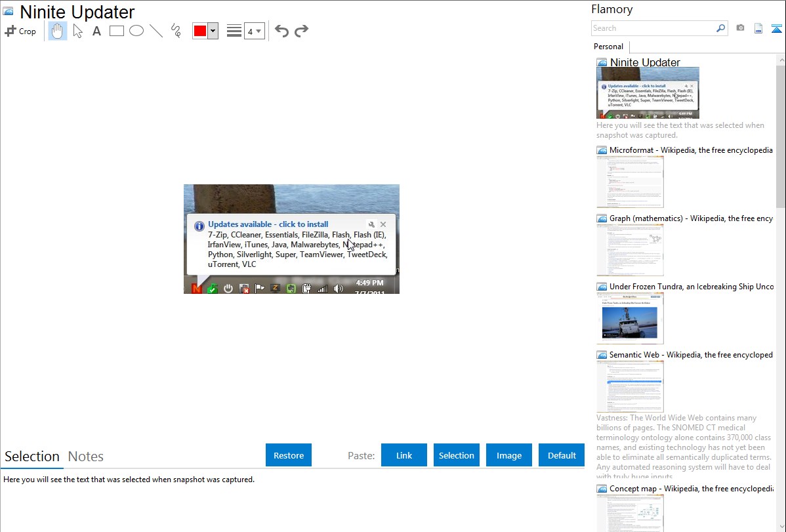Click the Graph (mathematics) - Wikipedia entry title
The width and height of the screenshot is (786, 532).
pos(691,218)
